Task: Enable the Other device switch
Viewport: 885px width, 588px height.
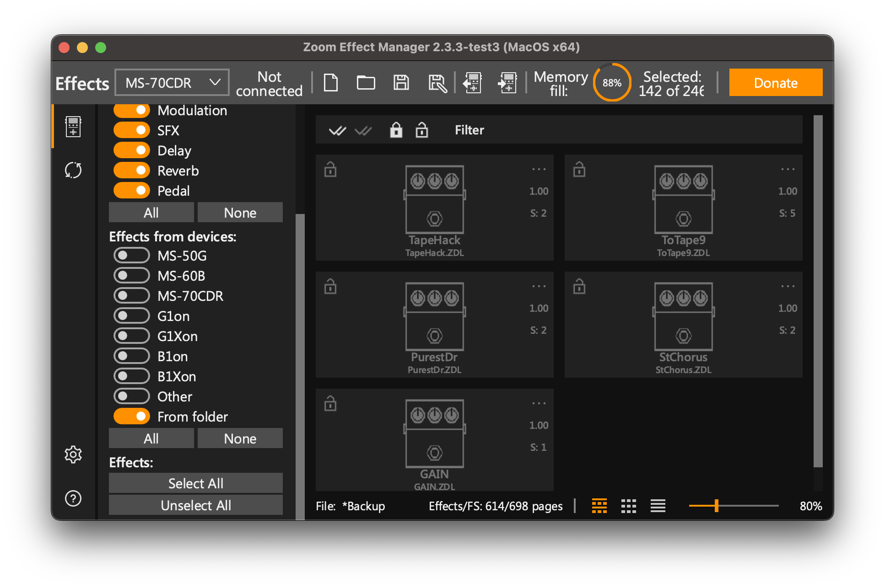Action: point(132,396)
